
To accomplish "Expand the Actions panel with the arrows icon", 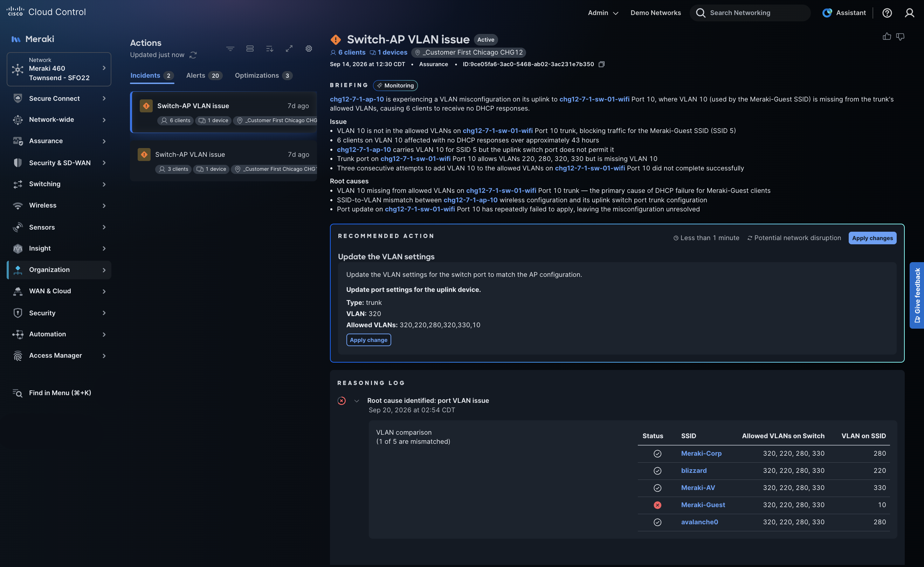I will click(x=289, y=49).
